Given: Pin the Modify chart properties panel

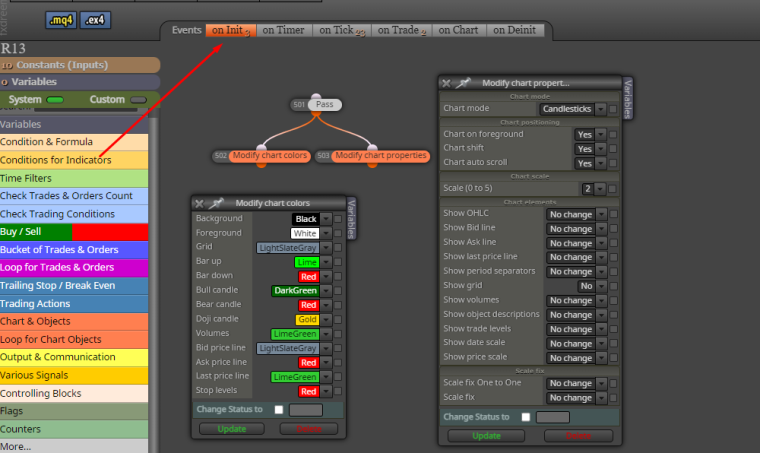Looking at the screenshot, I should coord(463,83).
